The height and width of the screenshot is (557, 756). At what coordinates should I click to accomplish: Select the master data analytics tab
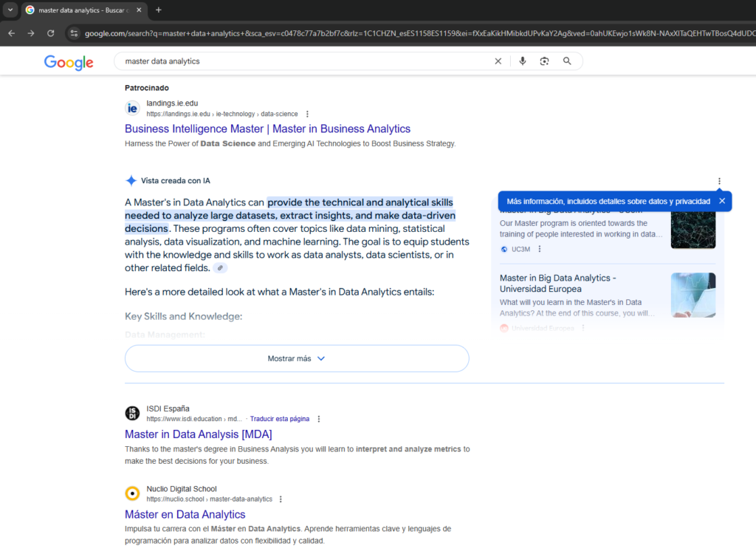click(84, 10)
